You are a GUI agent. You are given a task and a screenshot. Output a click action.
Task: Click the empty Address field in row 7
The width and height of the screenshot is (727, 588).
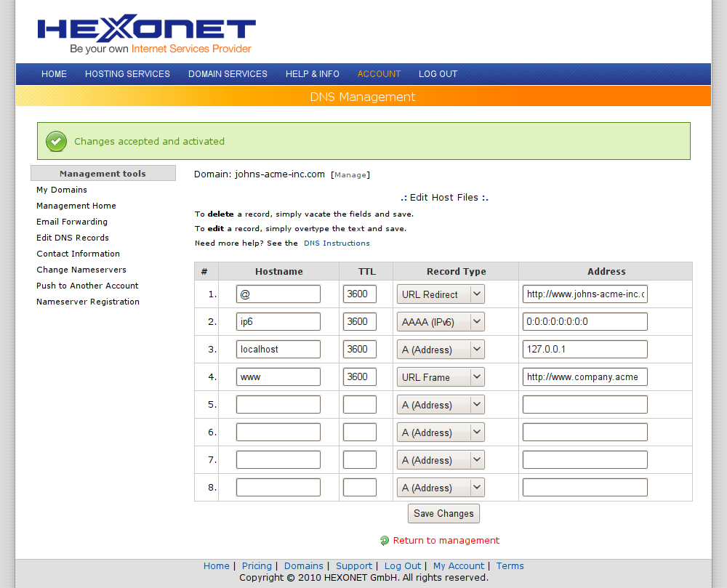pyautogui.click(x=585, y=459)
